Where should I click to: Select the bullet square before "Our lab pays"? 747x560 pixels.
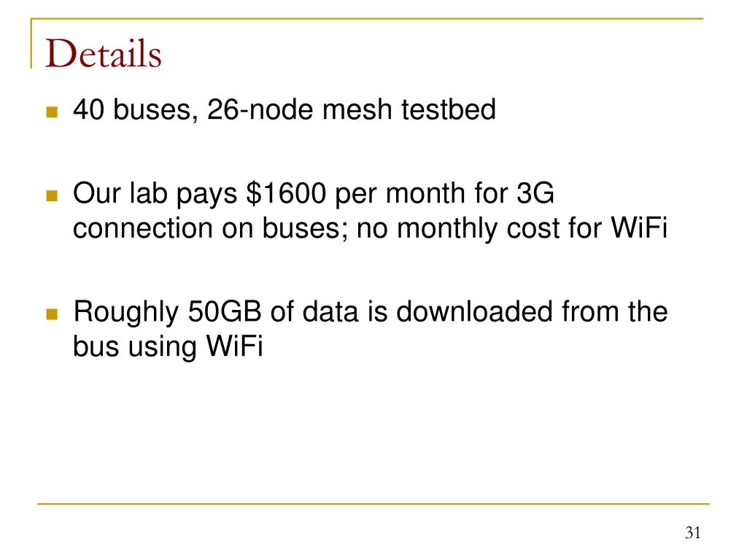(52, 195)
